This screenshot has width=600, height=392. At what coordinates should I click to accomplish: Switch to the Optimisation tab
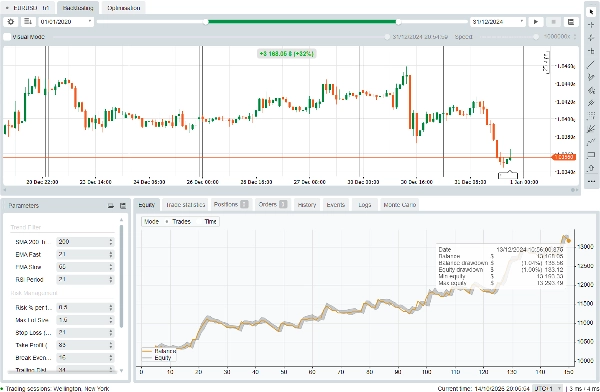coord(124,8)
